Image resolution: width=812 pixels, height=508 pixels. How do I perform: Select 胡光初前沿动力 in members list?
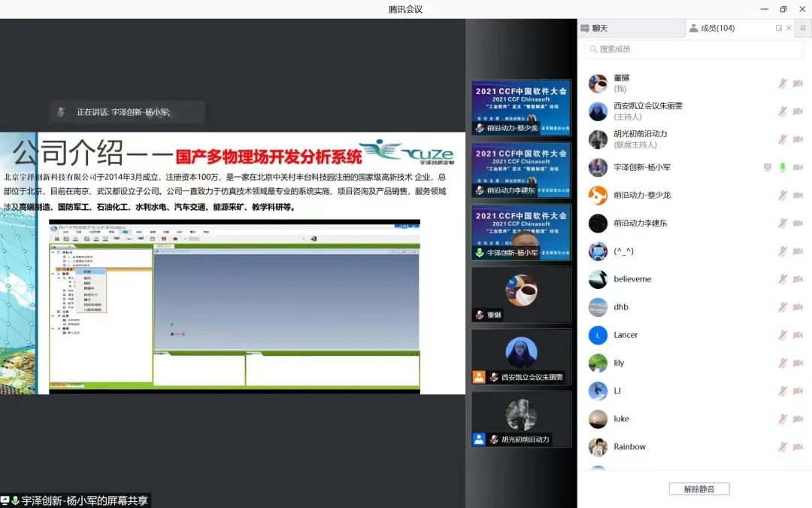640,139
